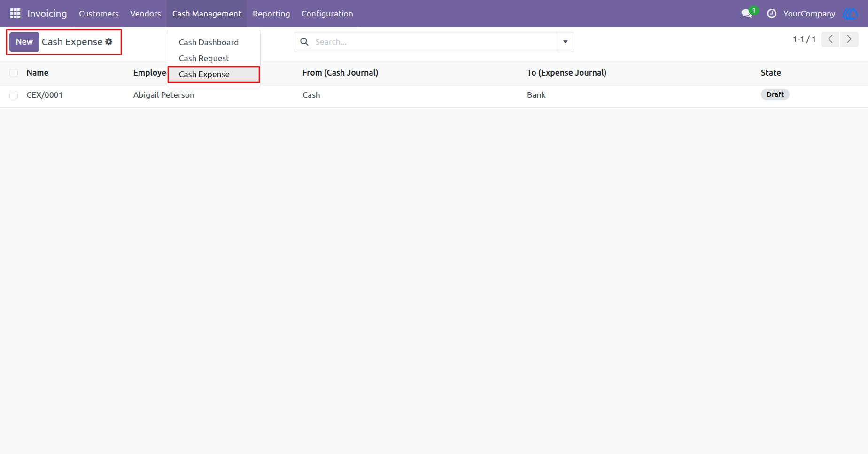Viewport: 868px width, 454px height.
Task: Open the activities clock icon
Action: 771,14
